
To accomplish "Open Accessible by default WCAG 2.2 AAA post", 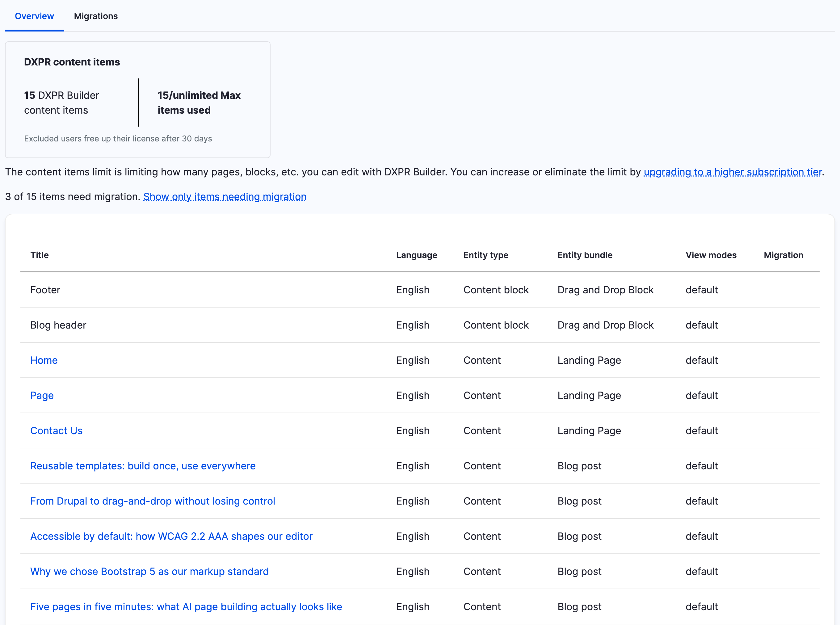I will 171,536.
